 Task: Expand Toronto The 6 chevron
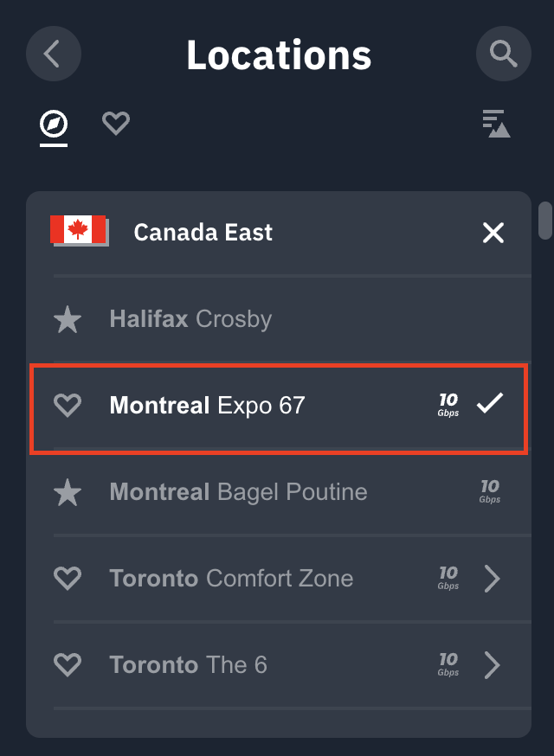point(492,664)
